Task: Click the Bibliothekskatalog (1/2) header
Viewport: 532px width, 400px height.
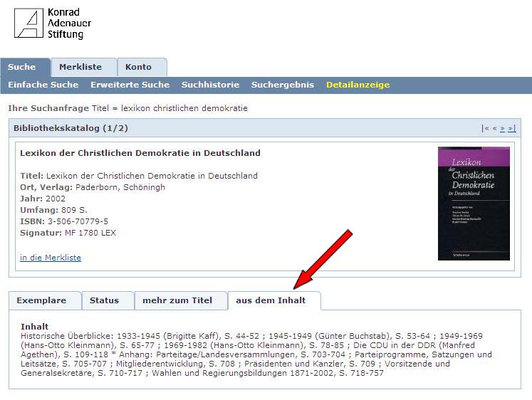Action: [71, 128]
